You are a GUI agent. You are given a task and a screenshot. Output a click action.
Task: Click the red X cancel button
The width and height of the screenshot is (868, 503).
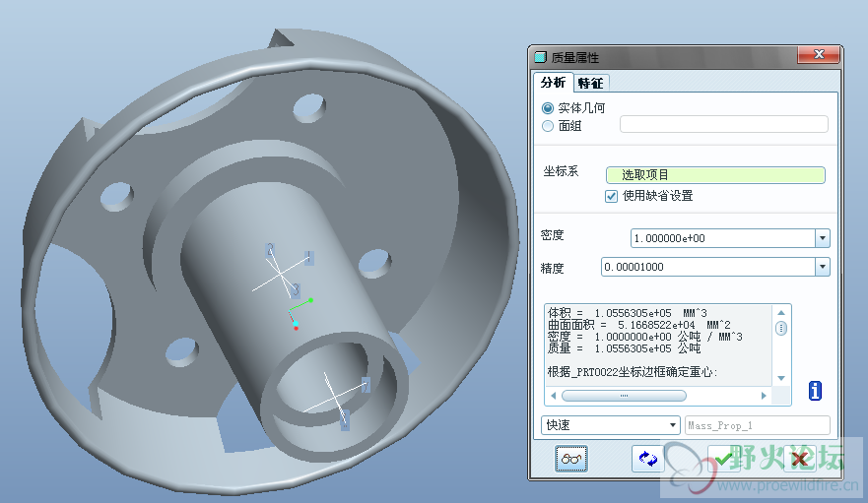point(799,459)
